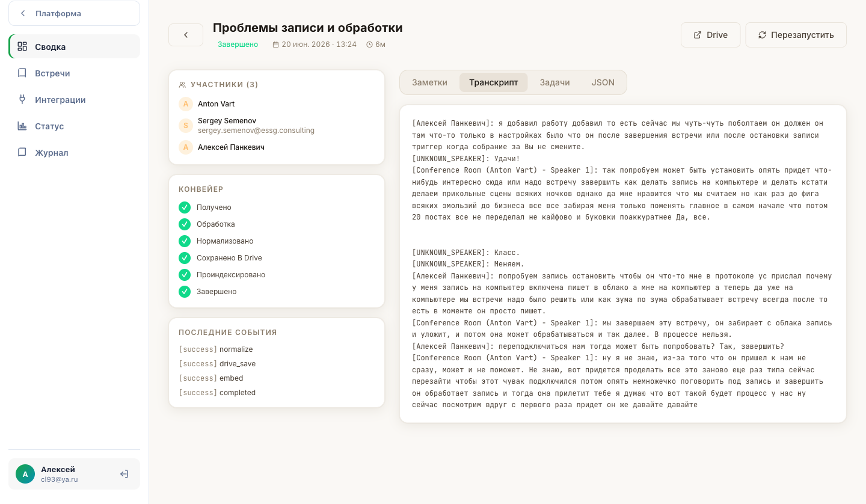Viewport: 866px width, 504px height.
Task: Go back using the chevron button by the title
Action: 186,35
